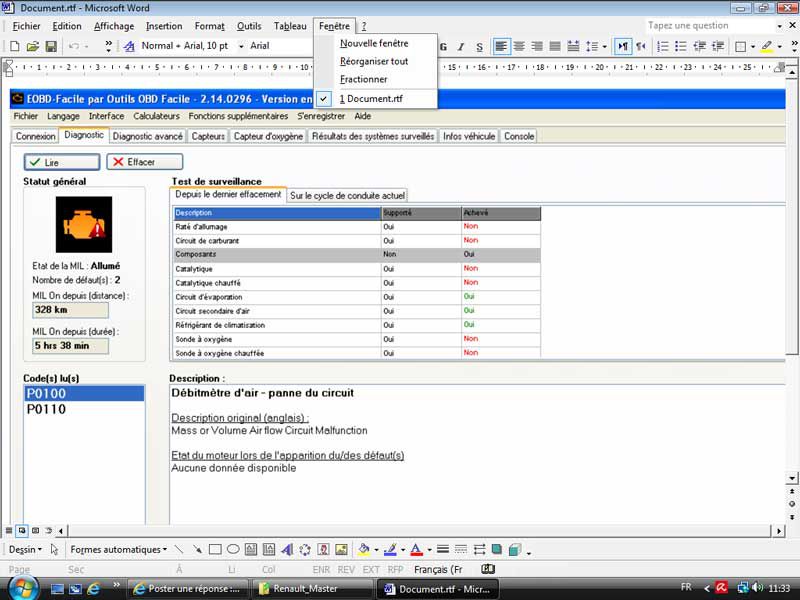Insert a horizontal text box
Screen dimensions: 800x600
tap(251, 549)
